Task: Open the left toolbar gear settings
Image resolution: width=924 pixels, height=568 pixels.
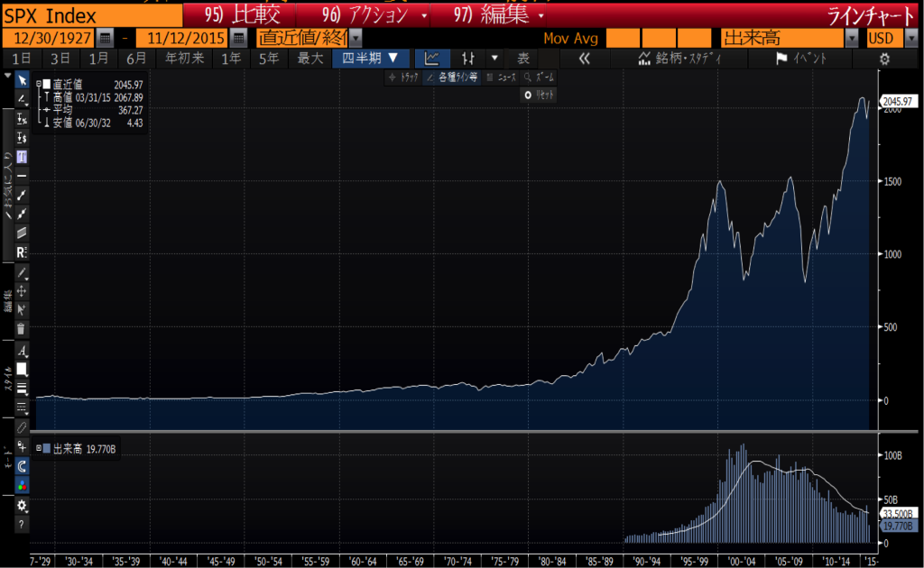Action: pos(22,506)
